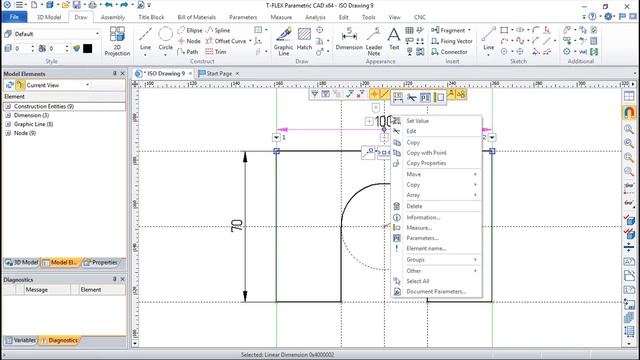This screenshot has height=360, width=640.
Task: Redo the last action
Action: pyautogui.click(x=124, y=5)
